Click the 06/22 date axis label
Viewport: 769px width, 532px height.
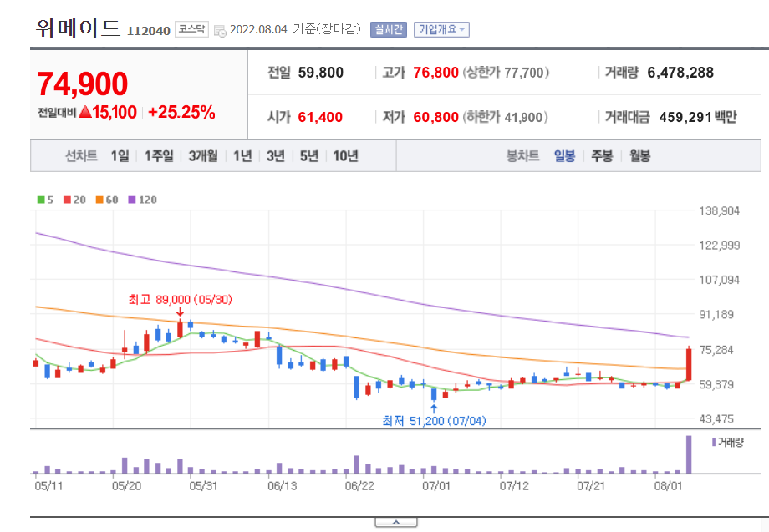coord(359,486)
